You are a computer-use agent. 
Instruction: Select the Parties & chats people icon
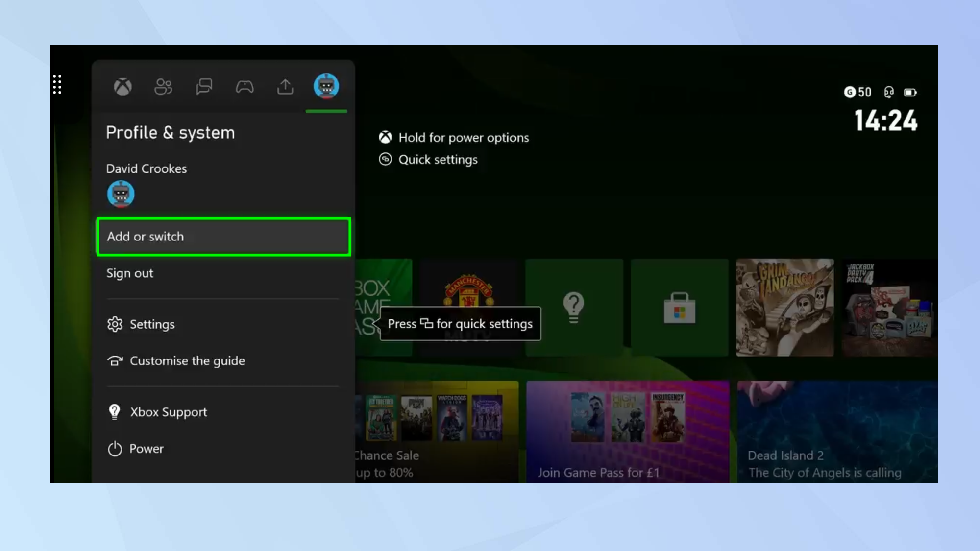pyautogui.click(x=163, y=87)
